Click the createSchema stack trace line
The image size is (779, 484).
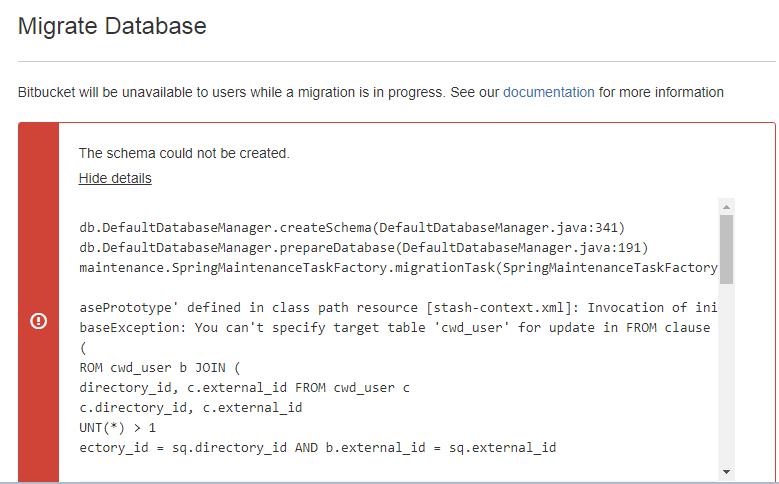pos(352,228)
